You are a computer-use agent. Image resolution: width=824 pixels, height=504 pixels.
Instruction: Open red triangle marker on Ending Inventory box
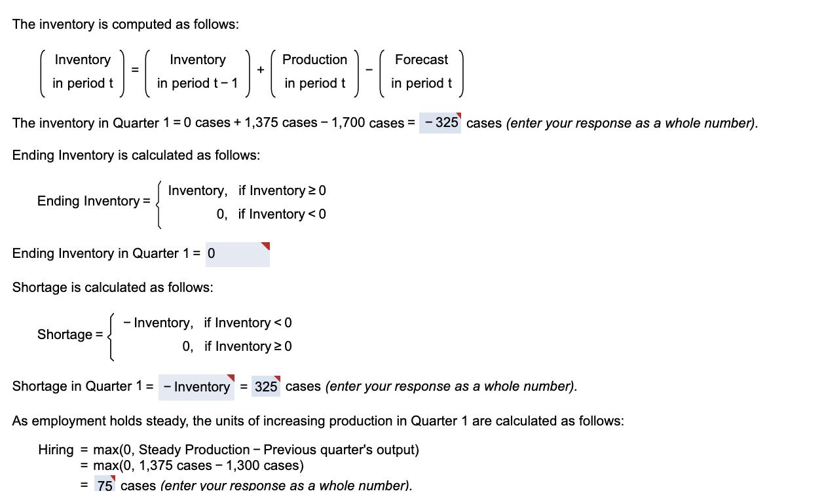[266, 244]
